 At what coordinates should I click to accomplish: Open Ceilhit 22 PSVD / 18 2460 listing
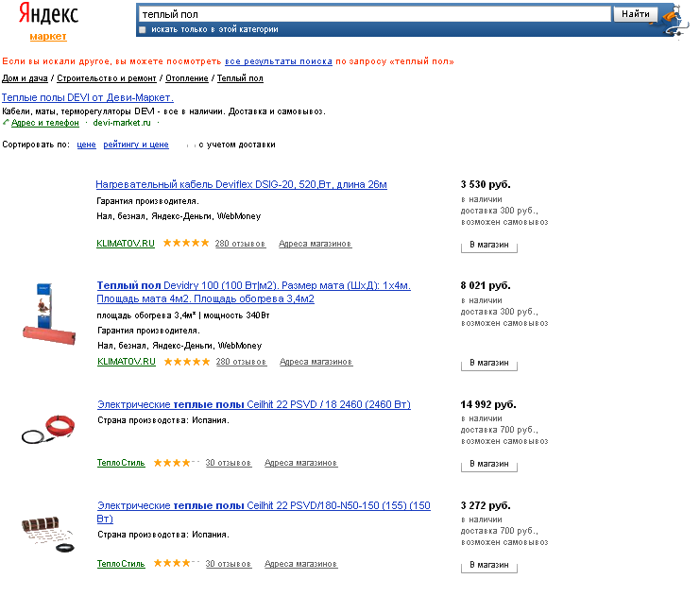pos(254,404)
